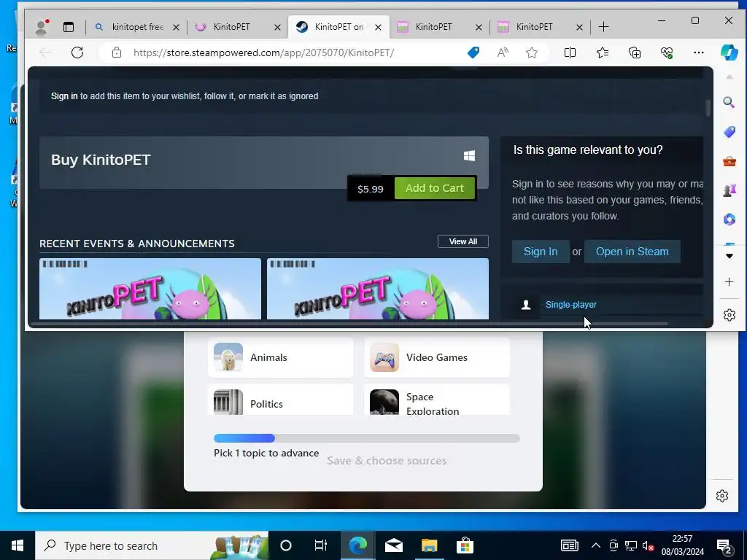The image size is (747, 560).
Task: Click the Buy KinitoPET heading
Action: (x=101, y=160)
